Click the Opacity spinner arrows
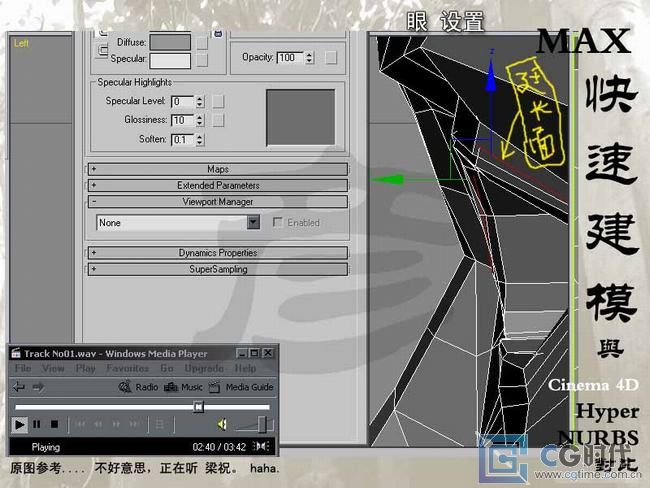 pos(309,57)
